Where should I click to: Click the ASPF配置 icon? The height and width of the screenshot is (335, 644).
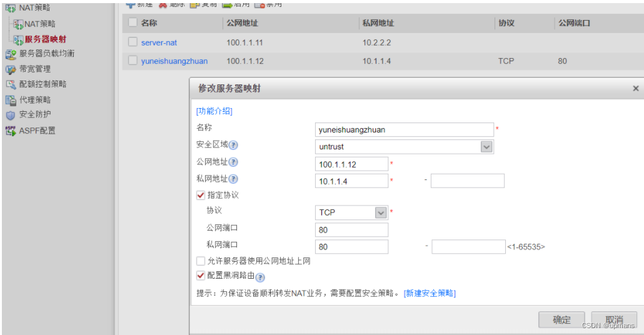click(11, 131)
